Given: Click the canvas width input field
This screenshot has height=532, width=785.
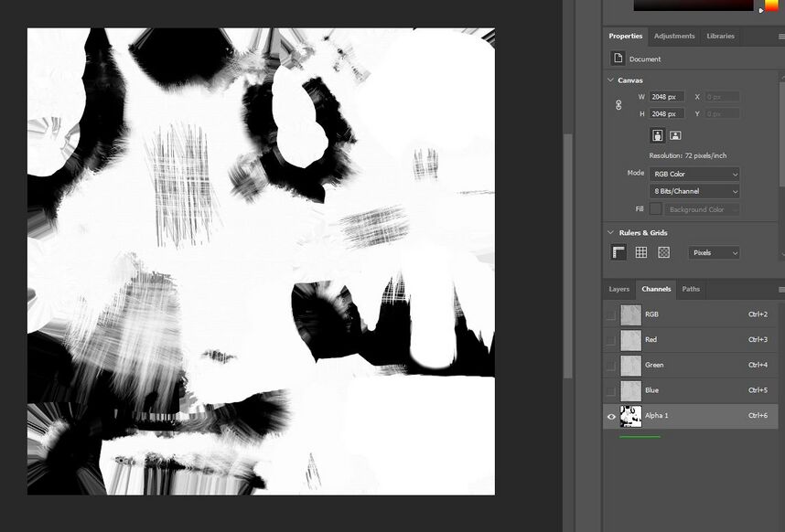Looking at the screenshot, I should (666, 97).
